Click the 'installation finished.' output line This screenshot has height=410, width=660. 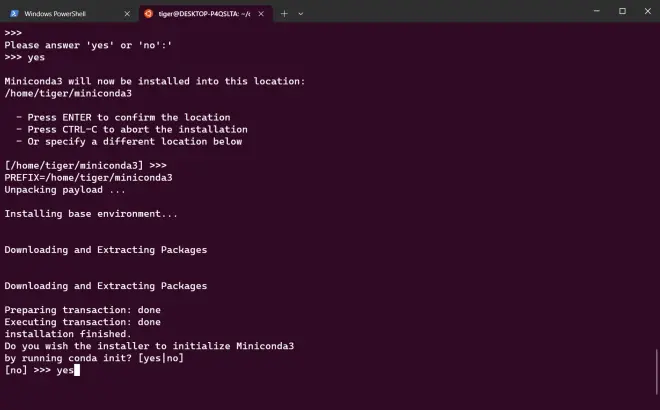[x=68, y=334]
